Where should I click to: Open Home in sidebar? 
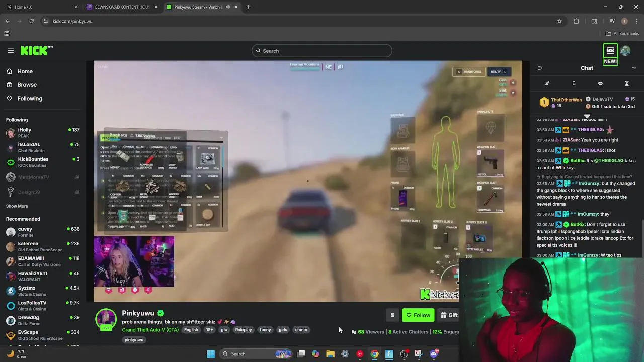click(x=20, y=71)
